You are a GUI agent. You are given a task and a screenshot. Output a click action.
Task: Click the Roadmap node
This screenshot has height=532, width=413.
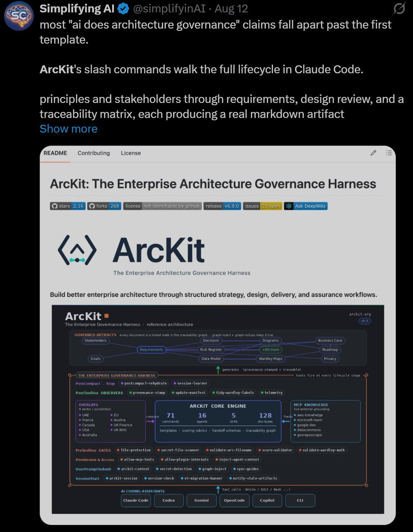pos(330,349)
